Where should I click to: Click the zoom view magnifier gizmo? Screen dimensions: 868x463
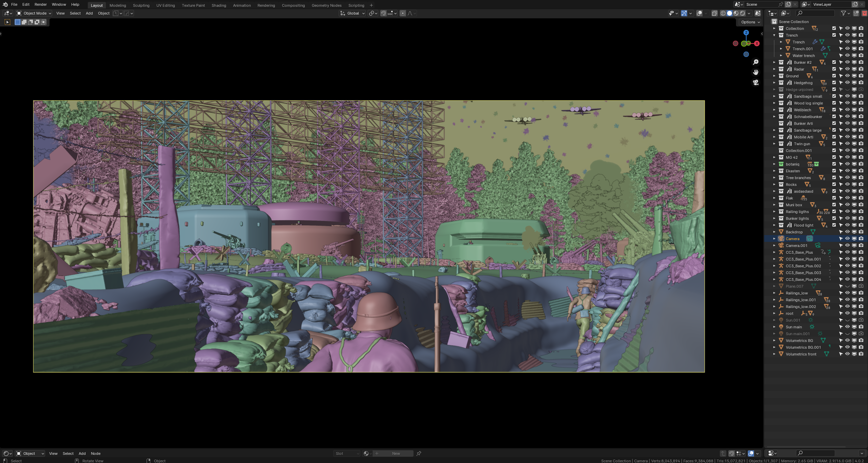point(756,62)
